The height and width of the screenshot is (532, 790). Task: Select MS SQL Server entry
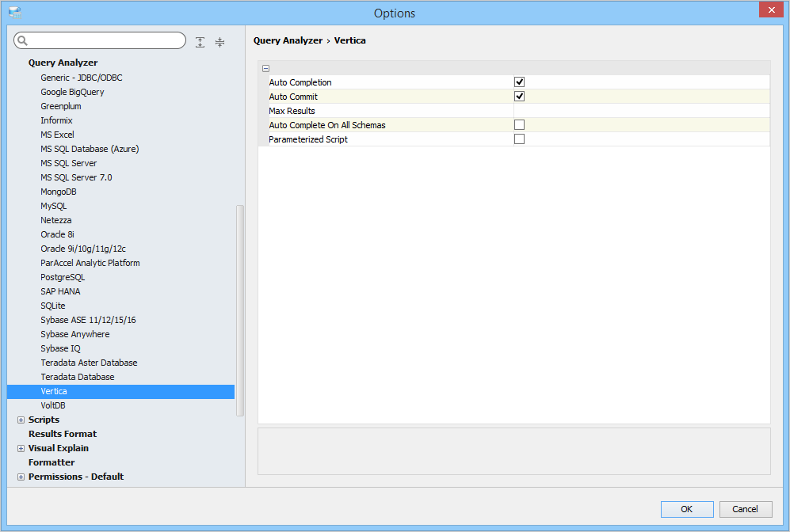pos(68,163)
